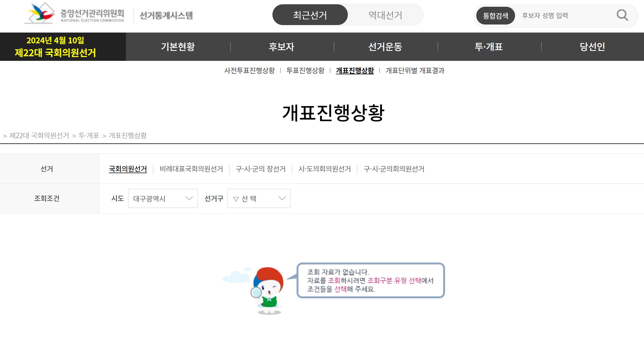Open 개표단위별 개표결과 link
Screen dimensions: 644x339
coord(415,71)
